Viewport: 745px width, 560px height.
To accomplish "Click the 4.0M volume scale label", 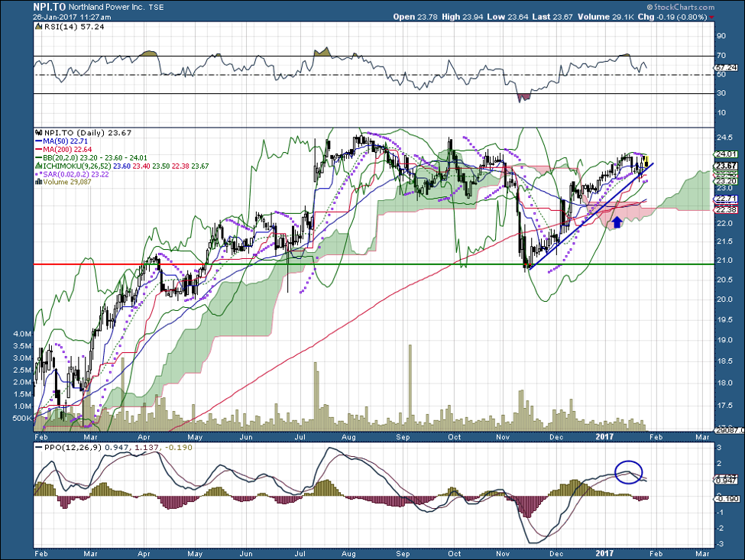I will pos(22,334).
